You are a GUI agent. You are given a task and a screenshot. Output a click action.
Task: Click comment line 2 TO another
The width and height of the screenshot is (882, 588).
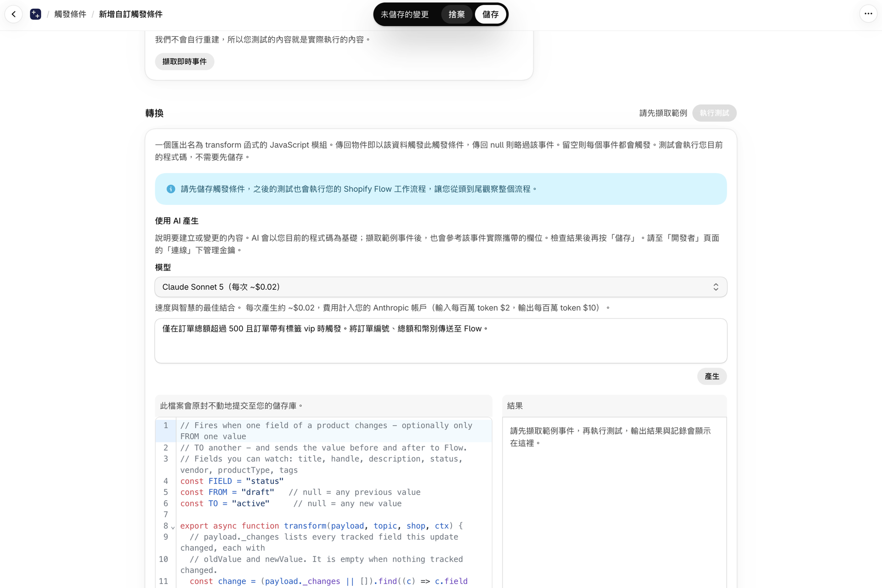(x=323, y=448)
